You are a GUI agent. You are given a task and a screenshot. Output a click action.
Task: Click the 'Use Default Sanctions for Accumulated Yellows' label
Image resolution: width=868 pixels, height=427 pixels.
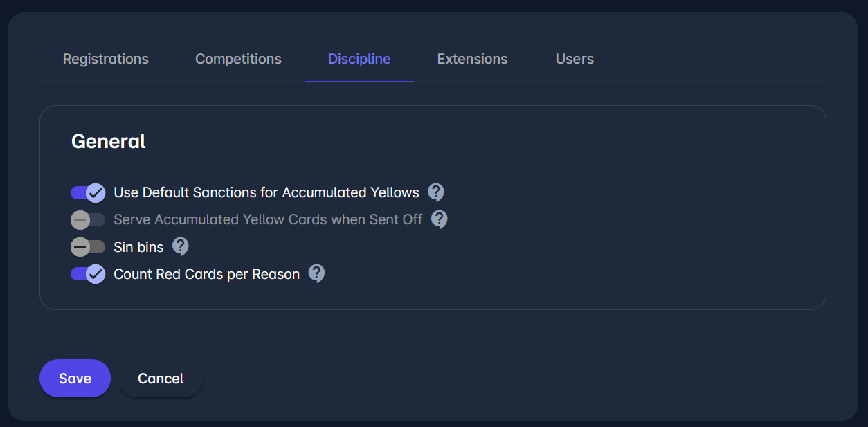tap(266, 192)
